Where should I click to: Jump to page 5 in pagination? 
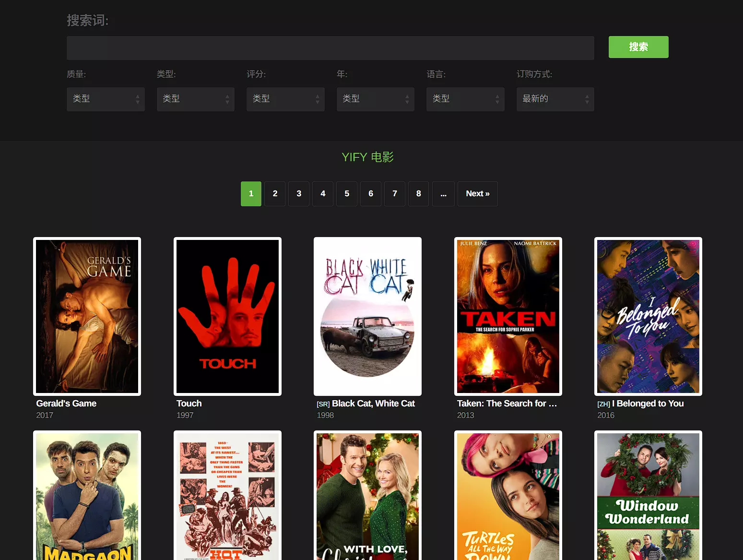(347, 194)
